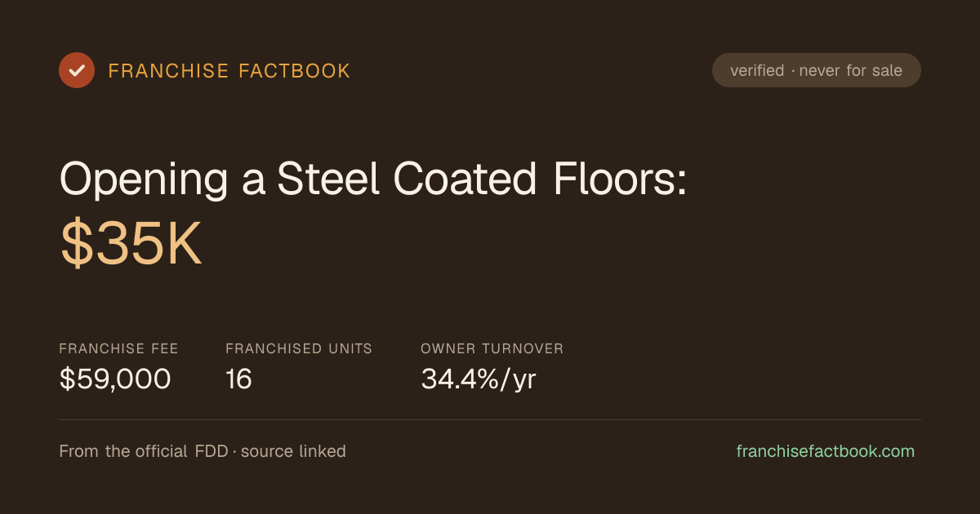
Task: Open the franchisefactbook.com link
Action: [x=826, y=451]
